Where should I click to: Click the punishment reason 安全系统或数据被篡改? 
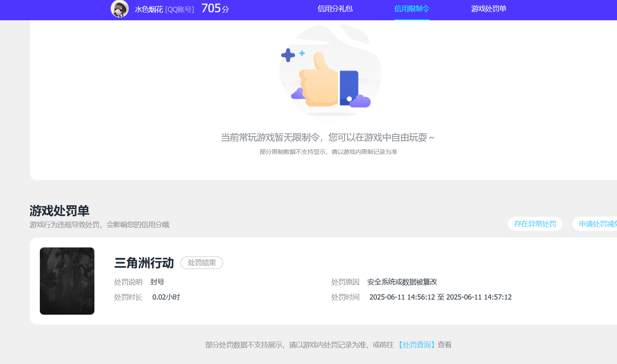click(x=402, y=282)
